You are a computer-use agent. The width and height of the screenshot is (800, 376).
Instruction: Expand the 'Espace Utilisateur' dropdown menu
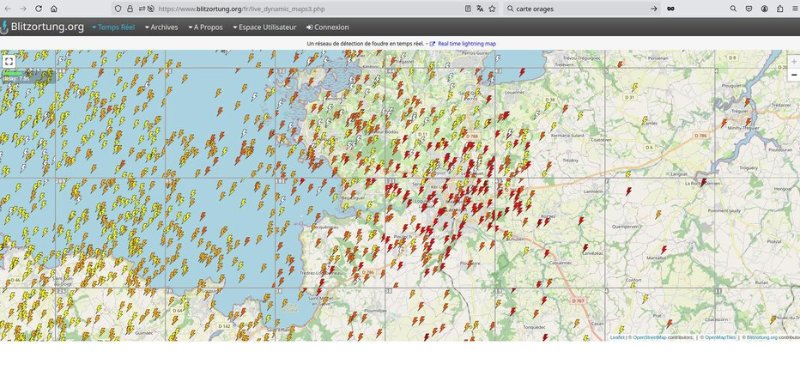(264, 28)
